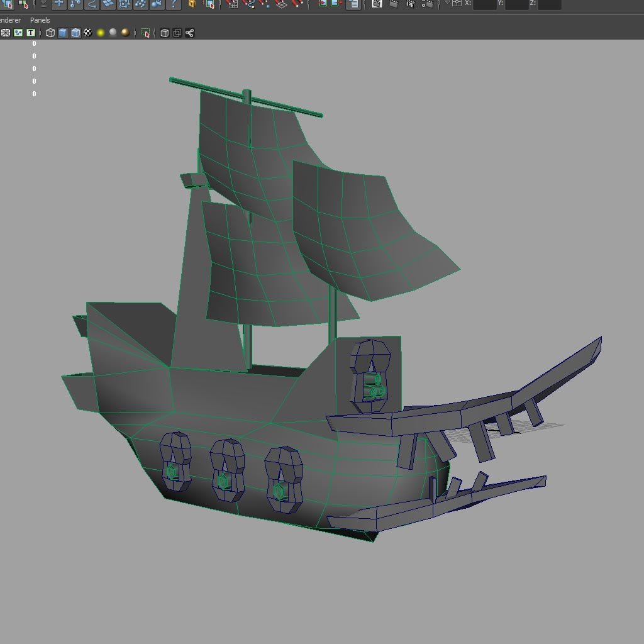Enable Use Default Material checker icon
This screenshot has width=644, height=644.
point(88,33)
